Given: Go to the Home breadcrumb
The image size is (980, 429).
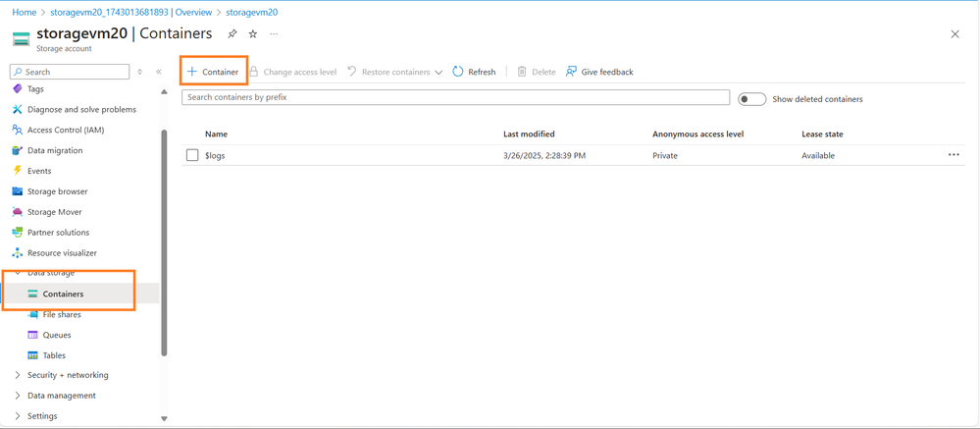Looking at the screenshot, I should (x=25, y=12).
